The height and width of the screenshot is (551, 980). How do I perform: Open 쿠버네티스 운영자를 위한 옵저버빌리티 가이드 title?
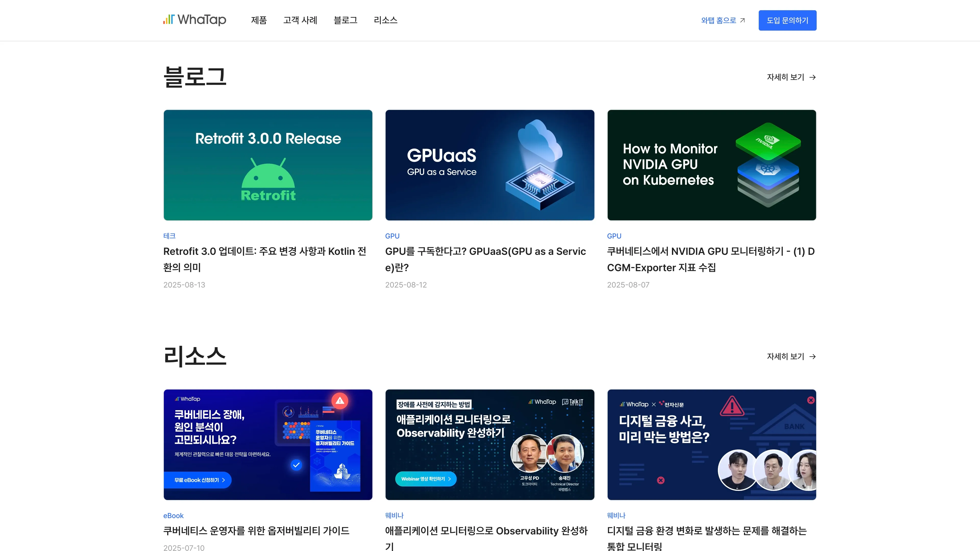pyautogui.click(x=256, y=531)
